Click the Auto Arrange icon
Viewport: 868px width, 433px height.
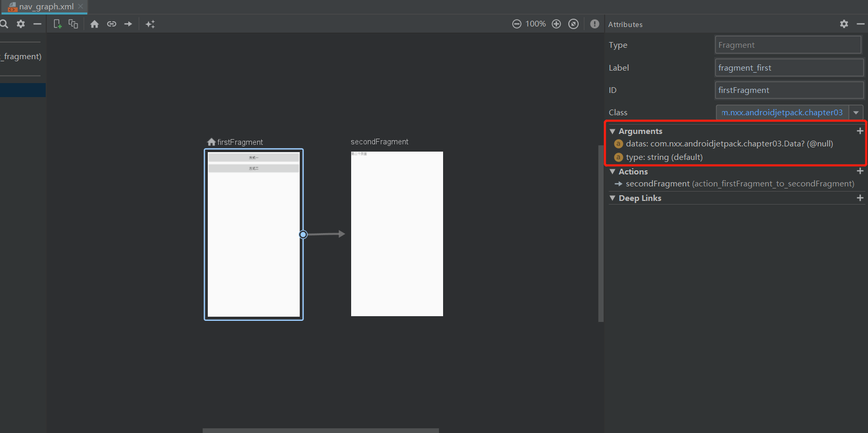point(150,24)
